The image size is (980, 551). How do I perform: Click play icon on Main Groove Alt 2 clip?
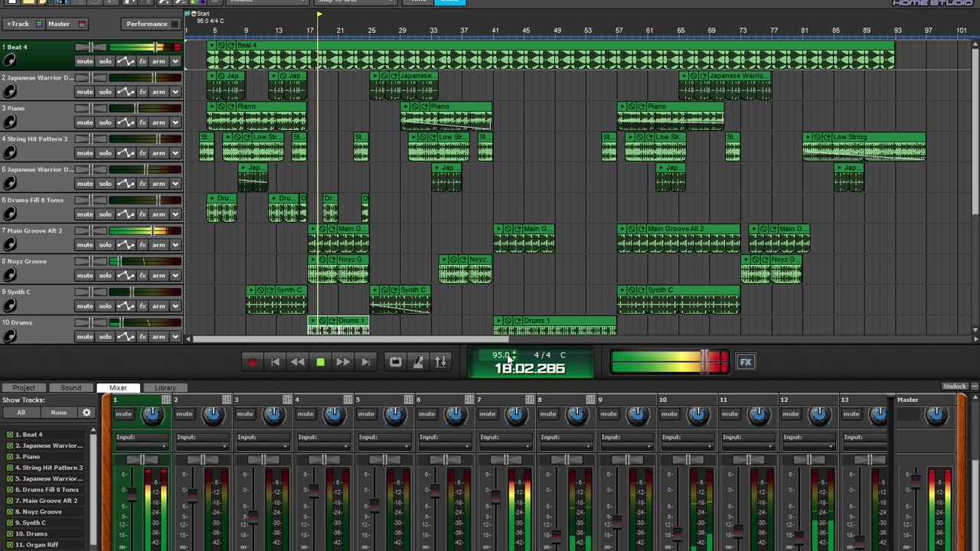pyautogui.click(x=622, y=229)
